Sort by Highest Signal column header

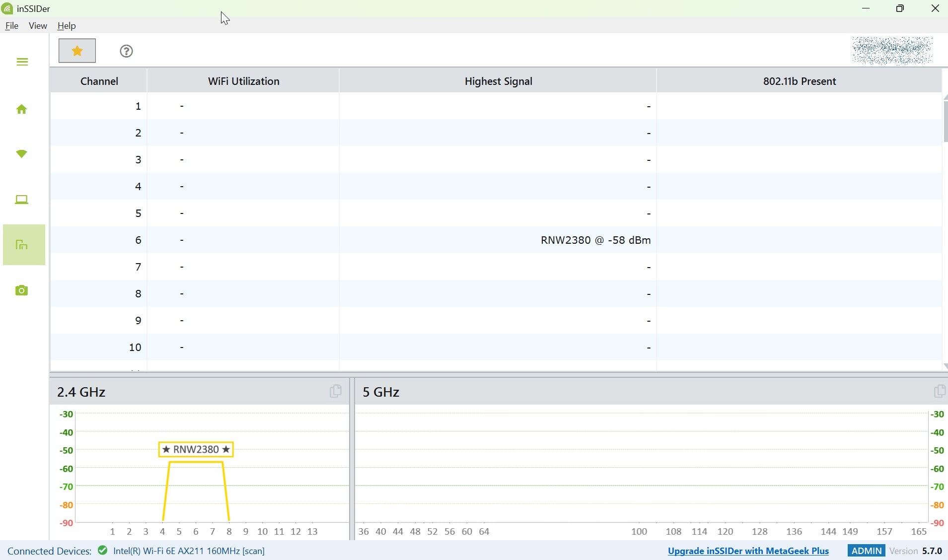(x=498, y=81)
